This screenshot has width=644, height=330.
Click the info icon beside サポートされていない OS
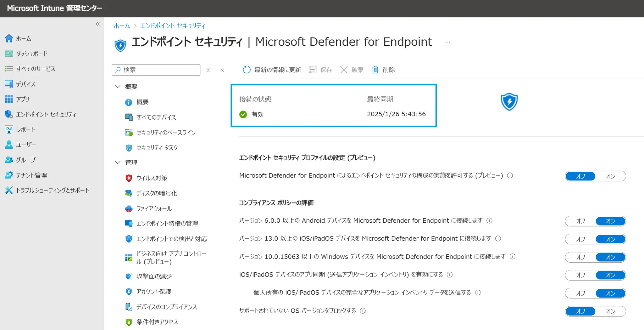363,311
